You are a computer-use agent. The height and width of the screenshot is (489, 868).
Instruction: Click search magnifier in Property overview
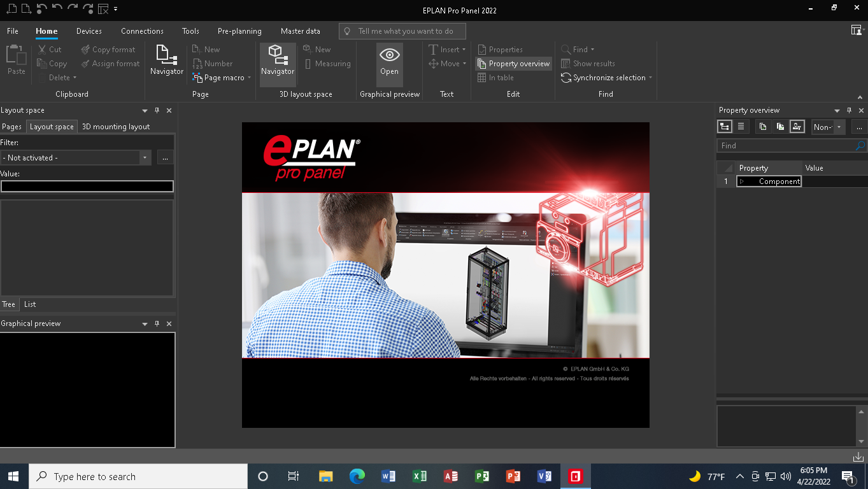click(861, 146)
